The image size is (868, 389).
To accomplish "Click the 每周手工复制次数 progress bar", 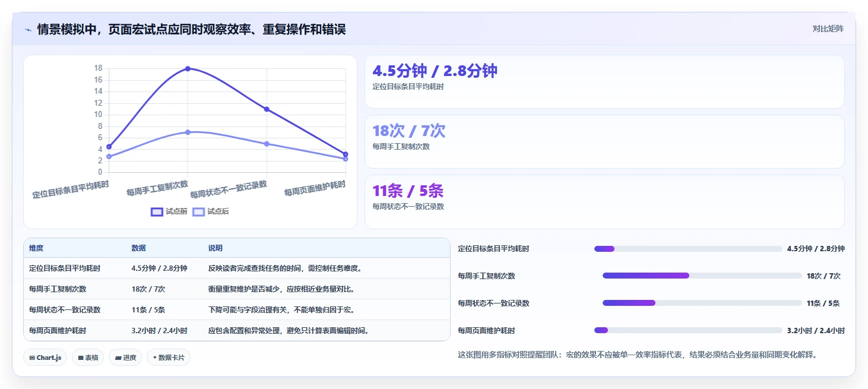I will point(702,276).
